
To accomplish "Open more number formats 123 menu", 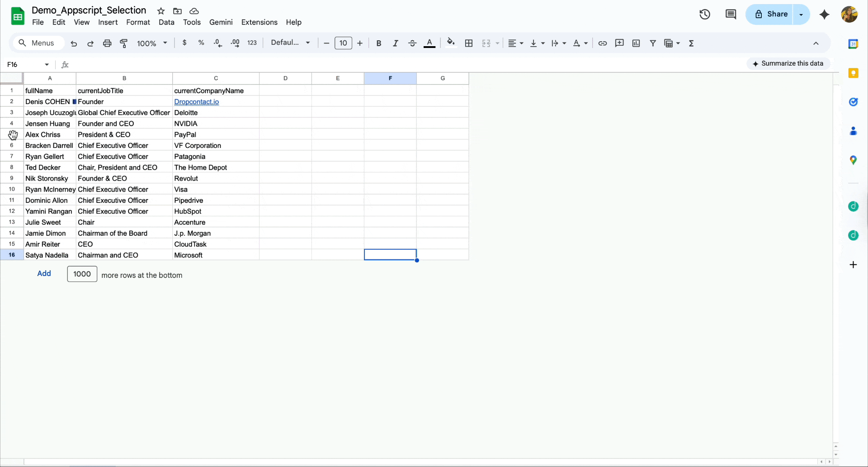I will [x=252, y=43].
